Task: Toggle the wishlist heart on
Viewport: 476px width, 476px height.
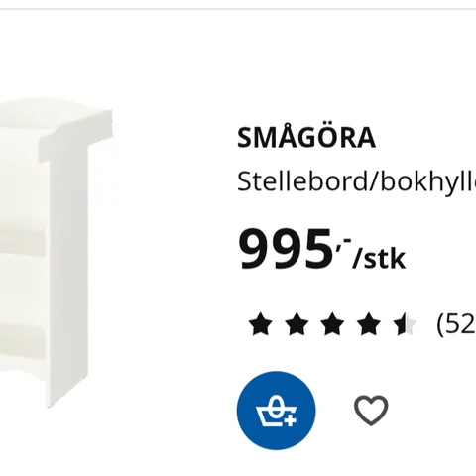Action: pyautogui.click(x=371, y=411)
